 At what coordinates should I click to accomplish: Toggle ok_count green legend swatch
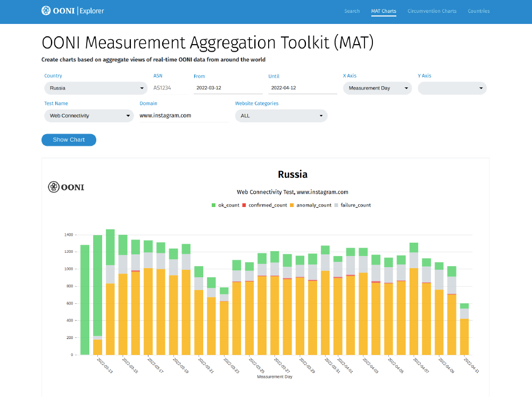click(x=214, y=205)
